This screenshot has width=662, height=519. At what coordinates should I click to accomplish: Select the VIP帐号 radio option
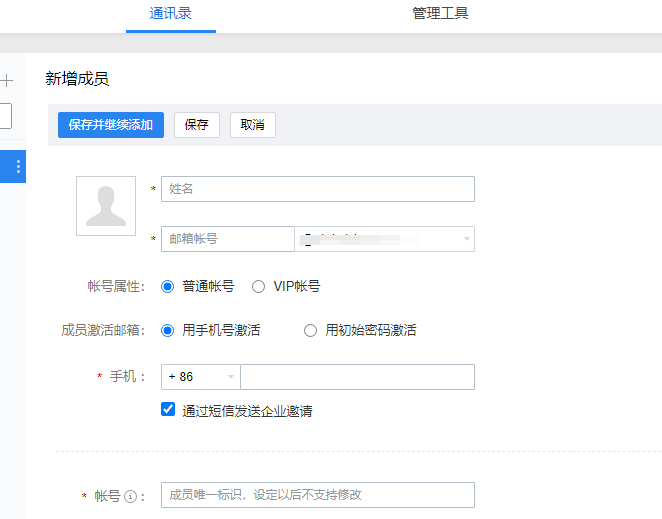pyautogui.click(x=258, y=286)
